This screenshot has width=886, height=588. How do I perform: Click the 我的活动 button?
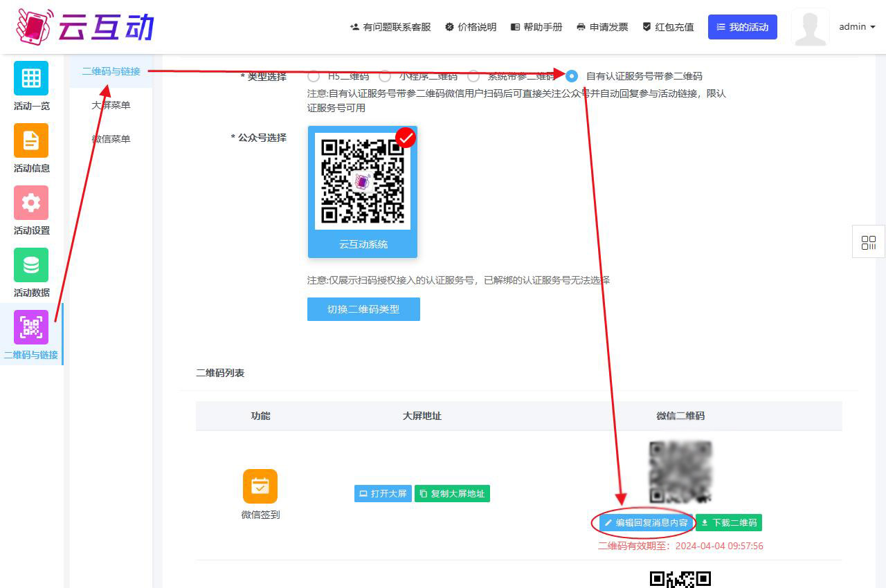point(743,27)
